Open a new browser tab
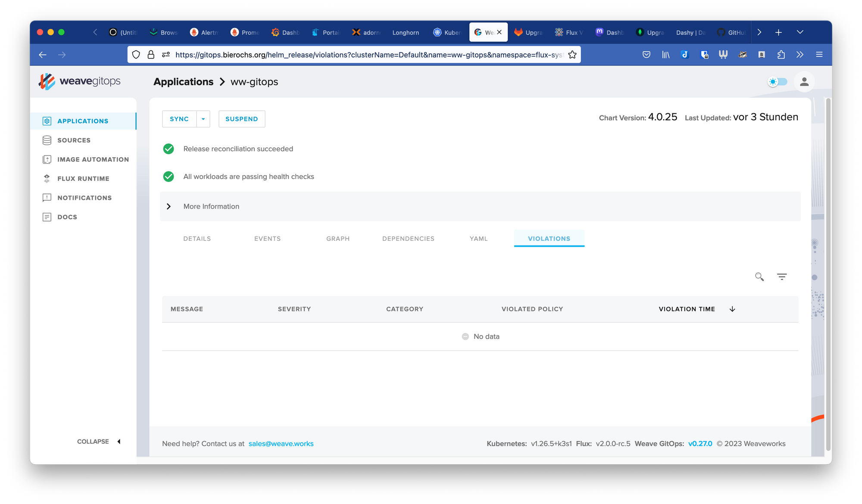 778,32
